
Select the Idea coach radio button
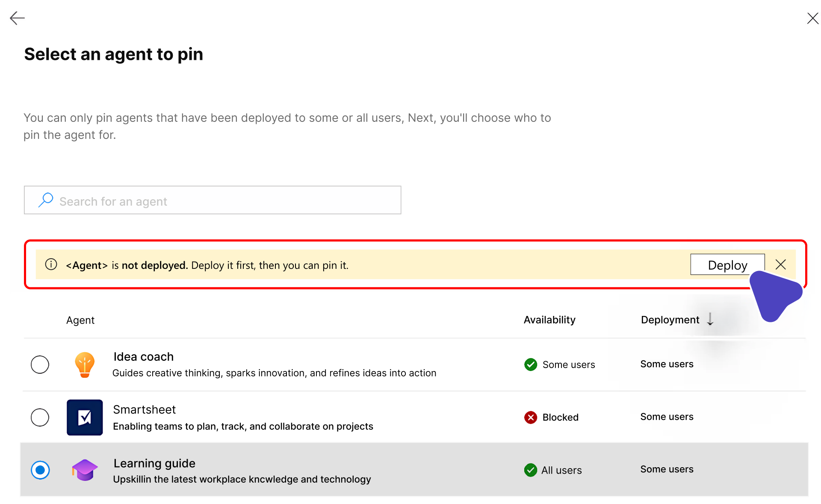pos(40,365)
